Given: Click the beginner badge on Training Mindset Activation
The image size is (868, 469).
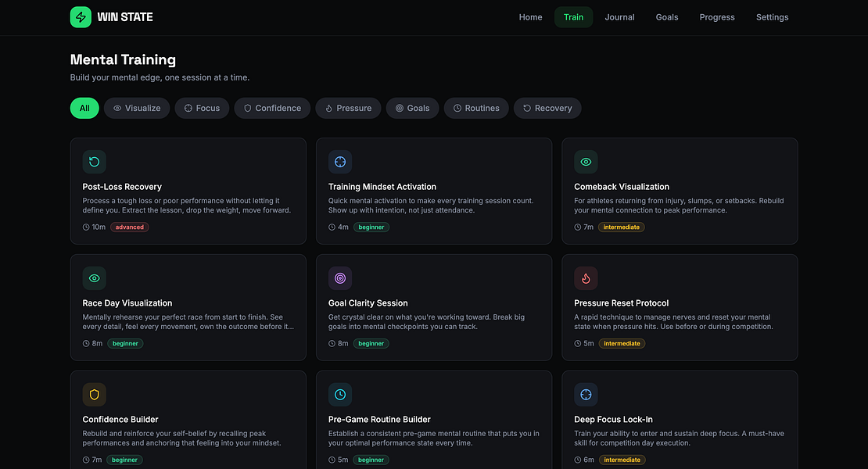Looking at the screenshot, I should tap(371, 227).
